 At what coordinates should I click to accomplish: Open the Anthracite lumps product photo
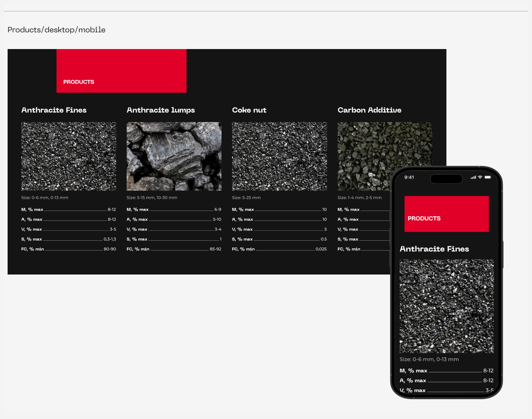[174, 156]
